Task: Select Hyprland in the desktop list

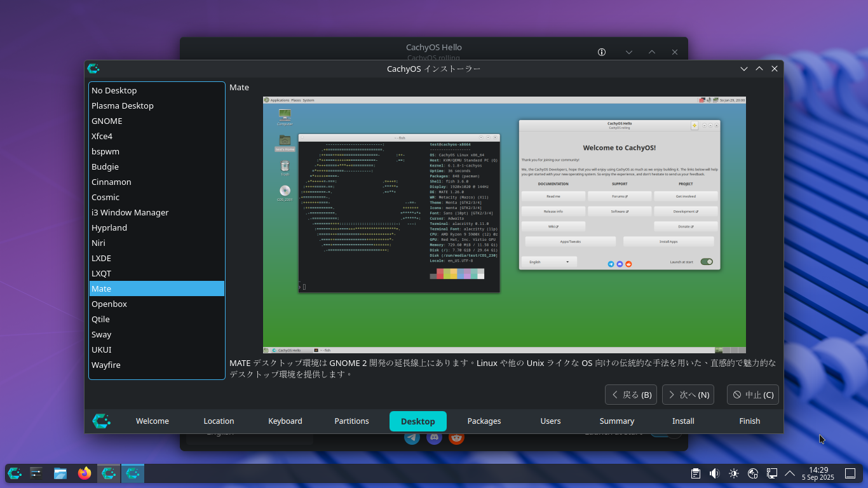Action: tap(109, 227)
